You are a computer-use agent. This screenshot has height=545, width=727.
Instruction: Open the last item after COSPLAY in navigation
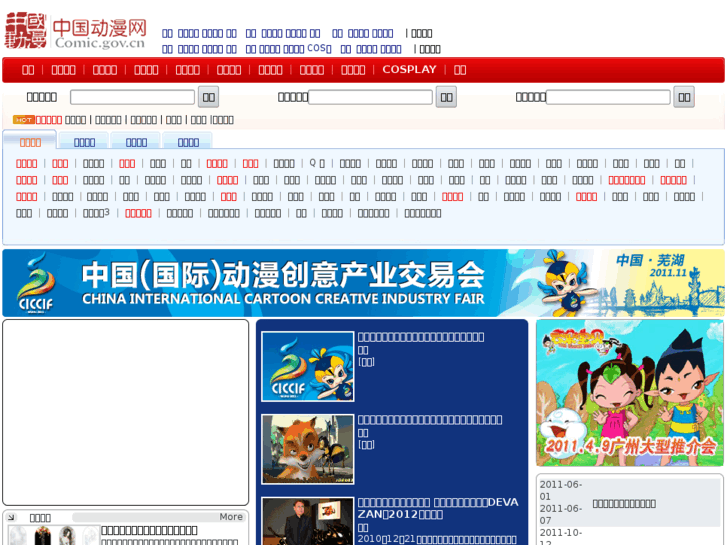(459, 70)
